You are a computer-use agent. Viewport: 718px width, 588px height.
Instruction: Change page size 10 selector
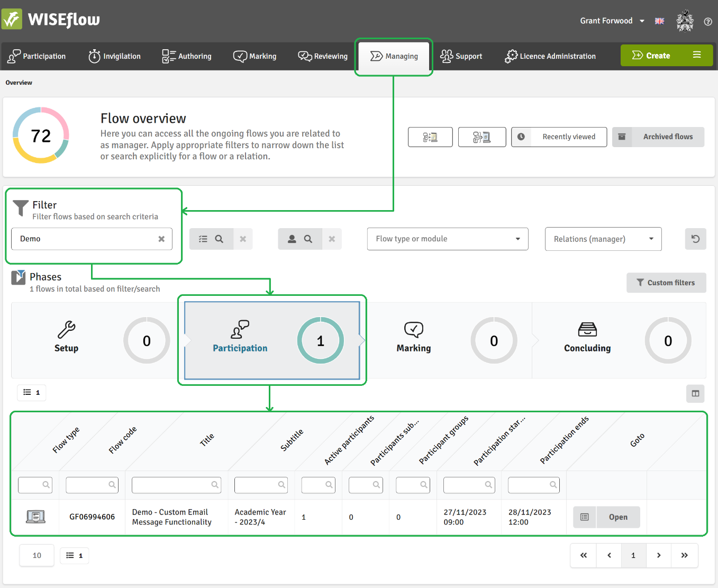tap(37, 555)
